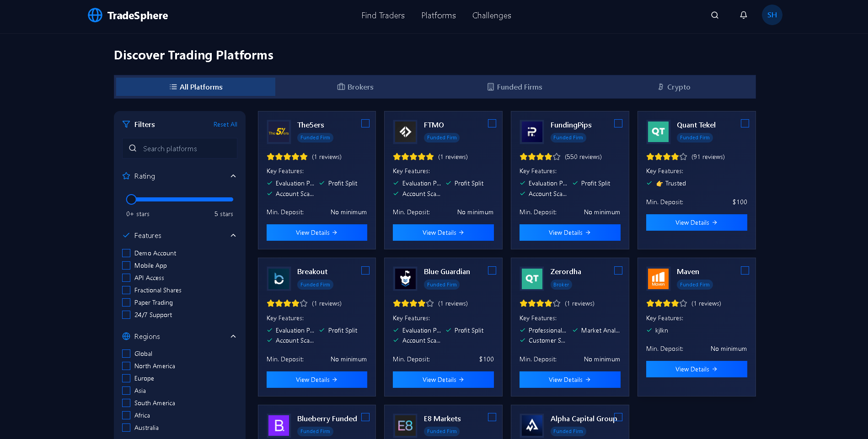Check the Global region filter
Viewport: 868px width, 439px height.
coord(126,354)
